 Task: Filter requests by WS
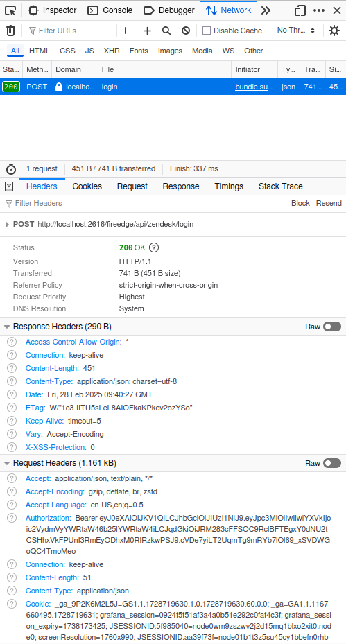tap(229, 51)
